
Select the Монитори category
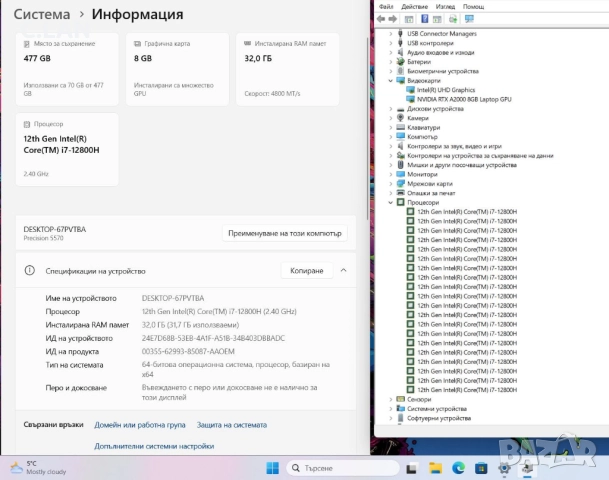click(x=422, y=174)
